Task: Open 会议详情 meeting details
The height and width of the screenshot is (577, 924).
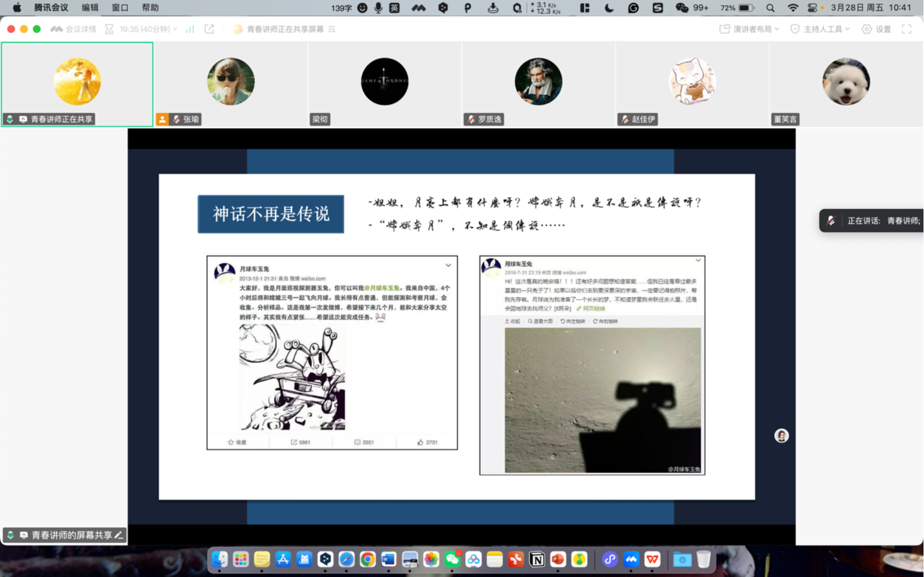Action: pyautogui.click(x=74, y=29)
